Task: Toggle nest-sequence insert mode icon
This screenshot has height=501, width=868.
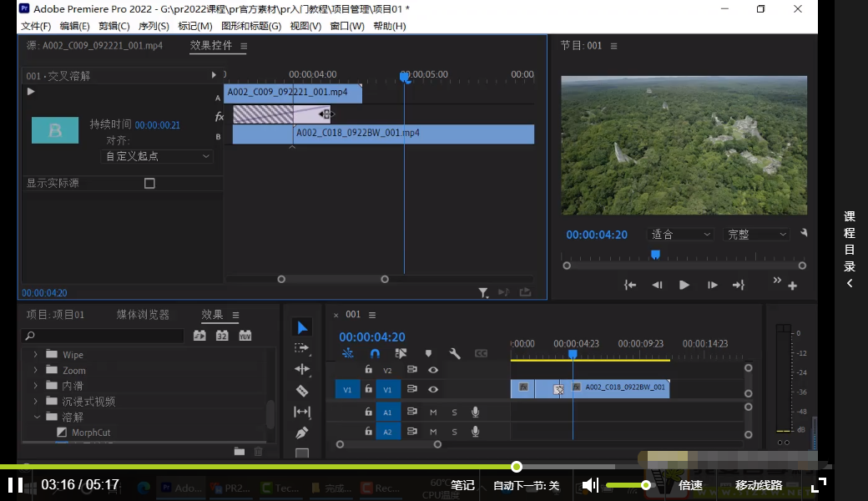Action: (x=348, y=353)
